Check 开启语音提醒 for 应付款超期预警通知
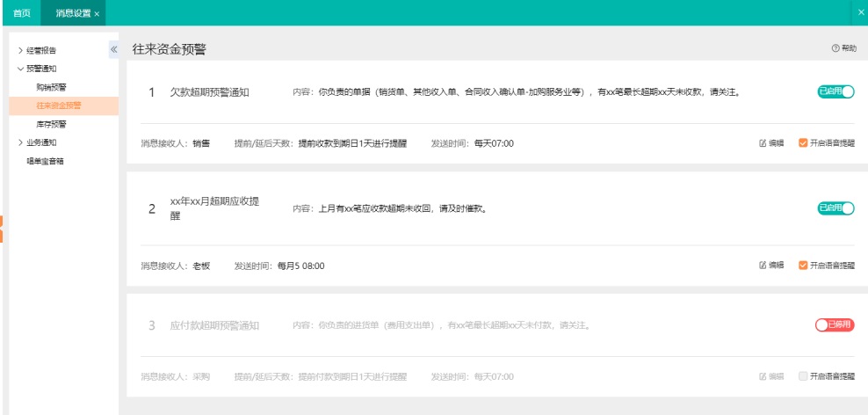868x415 pixels. (803, 376)
